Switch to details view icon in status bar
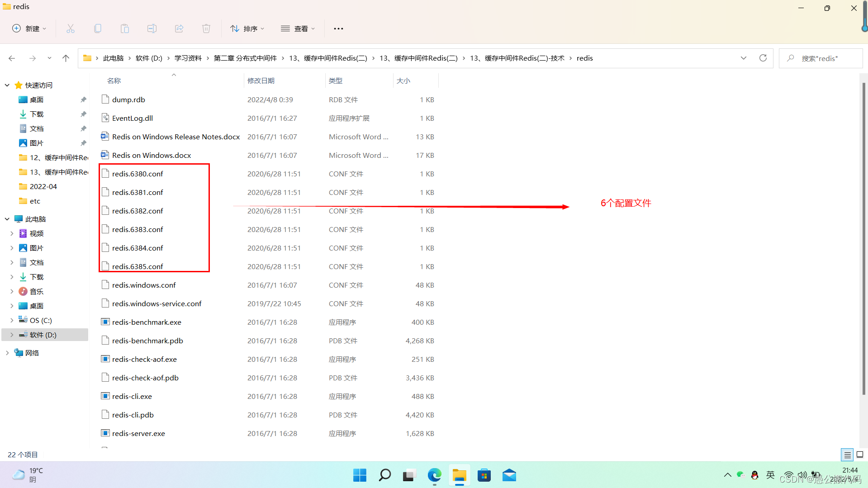868x488 pixels. click(x=847, y=455)
